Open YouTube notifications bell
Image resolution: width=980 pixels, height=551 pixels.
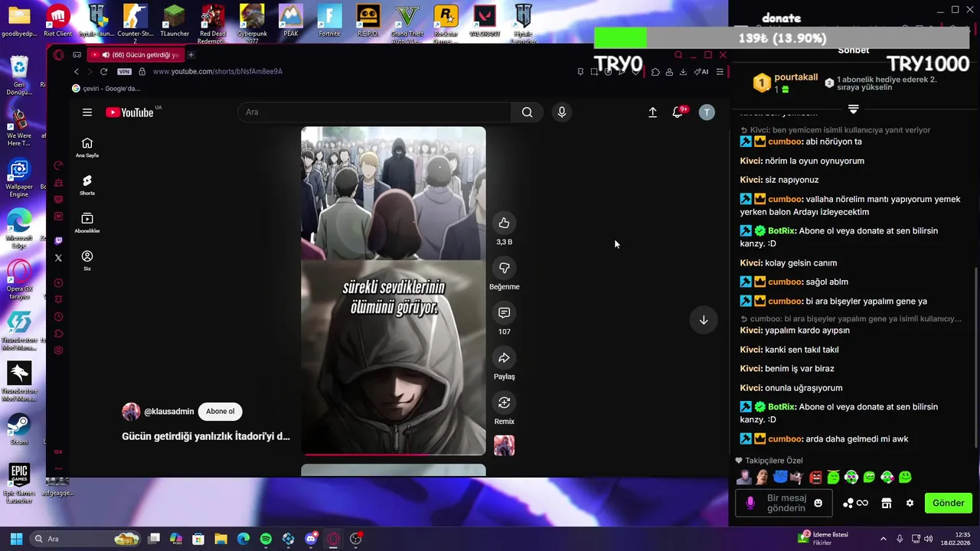pyautogui.click(x=678, y=112)
